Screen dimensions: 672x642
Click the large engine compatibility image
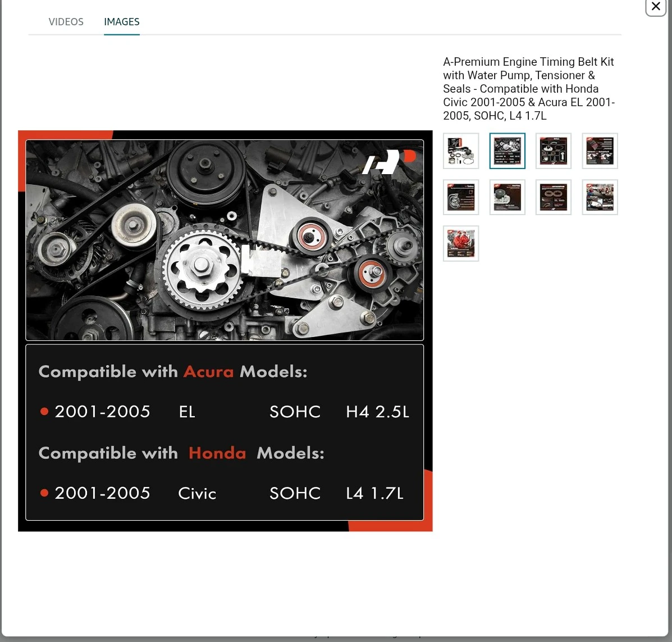pos(225,331)
